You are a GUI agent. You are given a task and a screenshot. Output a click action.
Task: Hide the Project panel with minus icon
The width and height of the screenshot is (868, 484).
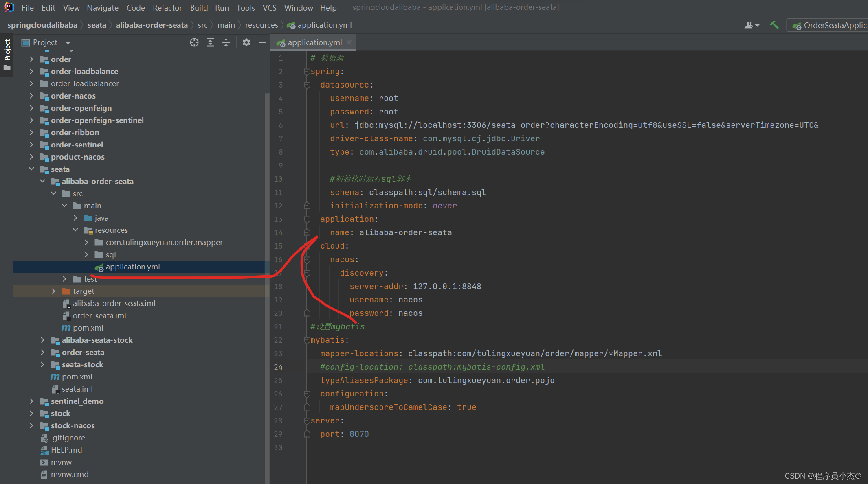click(262, 42)
